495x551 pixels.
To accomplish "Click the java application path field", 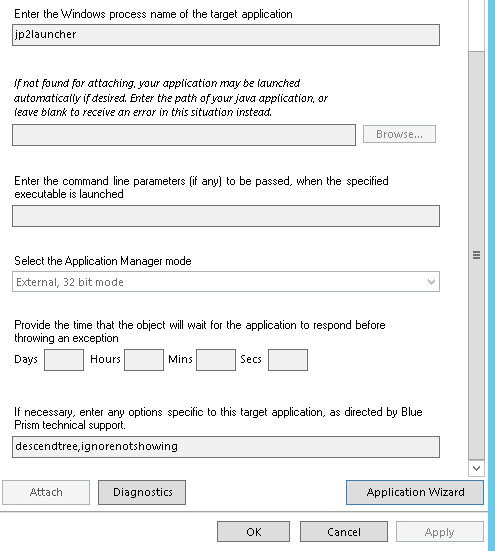I will pos(184,135).
